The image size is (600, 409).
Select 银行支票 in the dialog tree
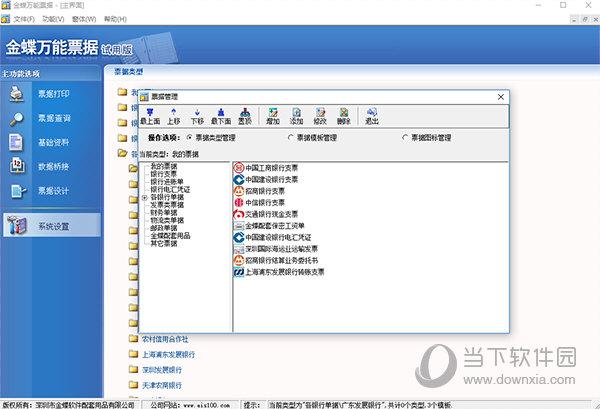pyautogui.click(x=164, y=174)
